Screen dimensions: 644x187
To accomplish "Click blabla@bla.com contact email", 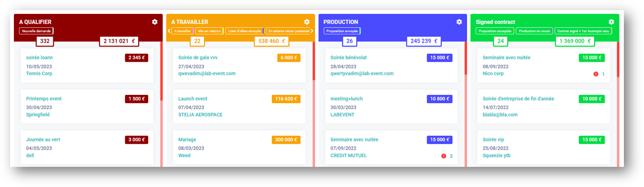I will [500, 115].
